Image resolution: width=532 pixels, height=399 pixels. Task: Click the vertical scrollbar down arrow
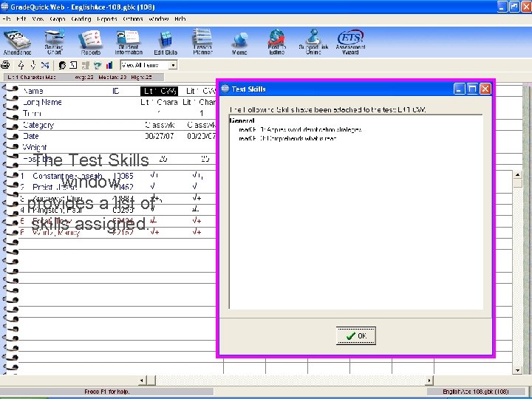pyautogui.click(x=517, y=370)
